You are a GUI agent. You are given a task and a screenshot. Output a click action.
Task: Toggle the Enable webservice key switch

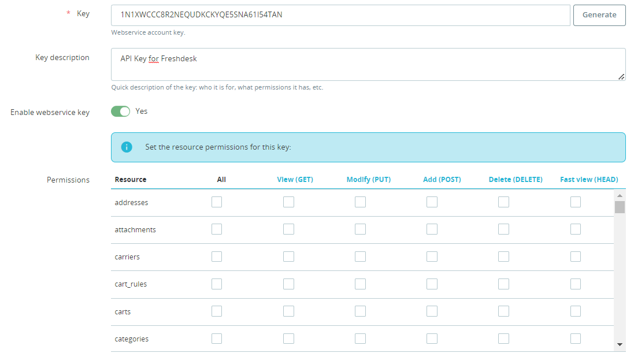click(x=121, y=112)
